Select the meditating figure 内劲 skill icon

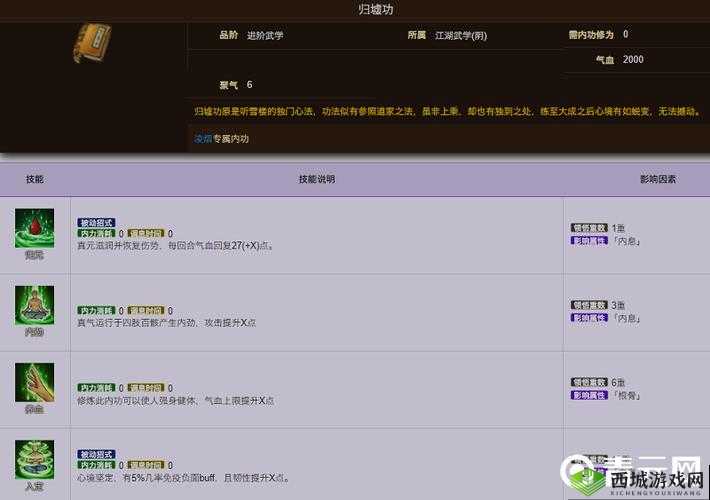pos(34,304)
